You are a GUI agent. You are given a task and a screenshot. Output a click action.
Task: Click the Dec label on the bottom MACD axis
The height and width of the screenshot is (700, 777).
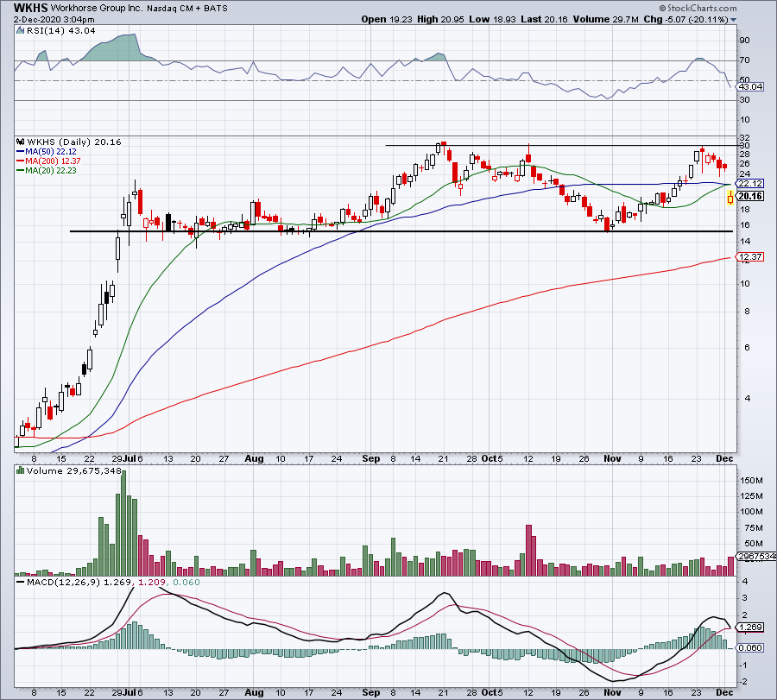(724, 692)
